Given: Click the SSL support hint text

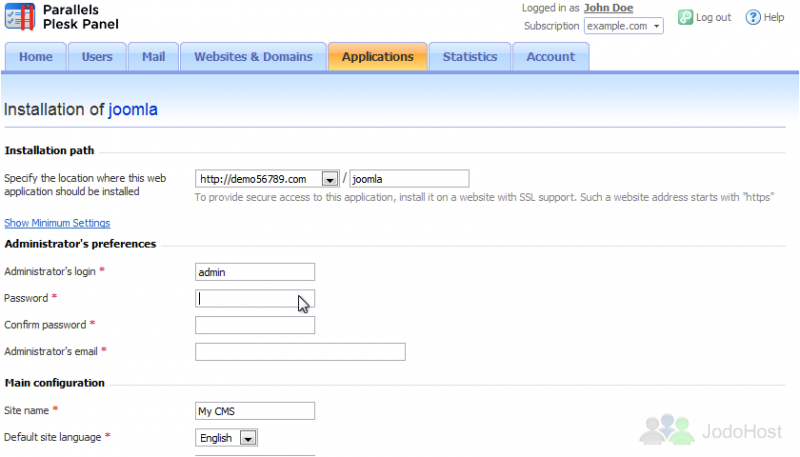Looking at the screenshot, I should pyautogui.click(x=484, y=197).
